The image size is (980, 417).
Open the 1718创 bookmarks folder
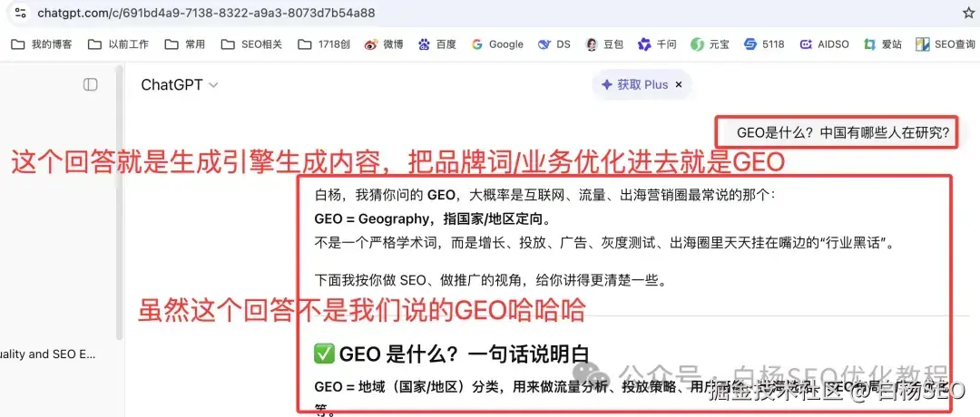pyautogui.click(x=324, y=44)
